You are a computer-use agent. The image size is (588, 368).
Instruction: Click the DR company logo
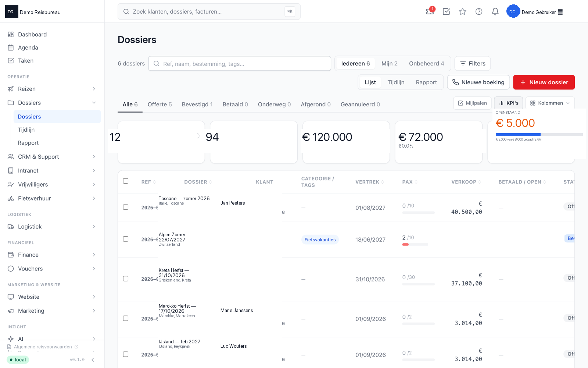tap(11, 12)
